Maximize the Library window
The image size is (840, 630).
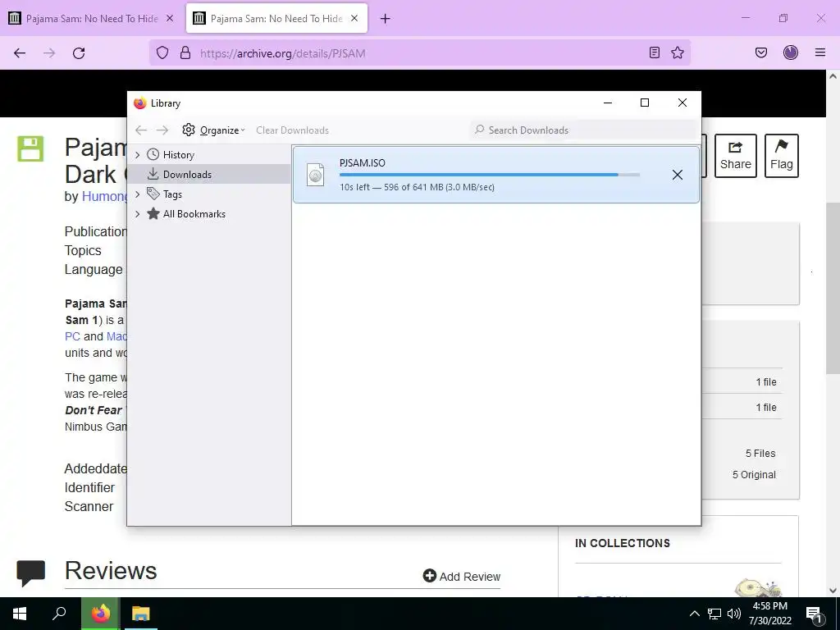coord(645,103)
